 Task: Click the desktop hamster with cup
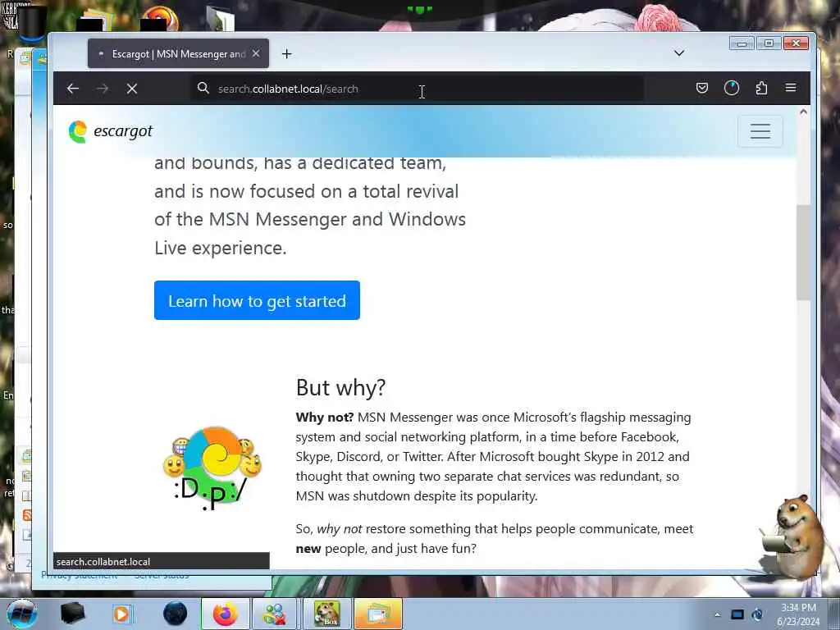[x=794, y=536]
